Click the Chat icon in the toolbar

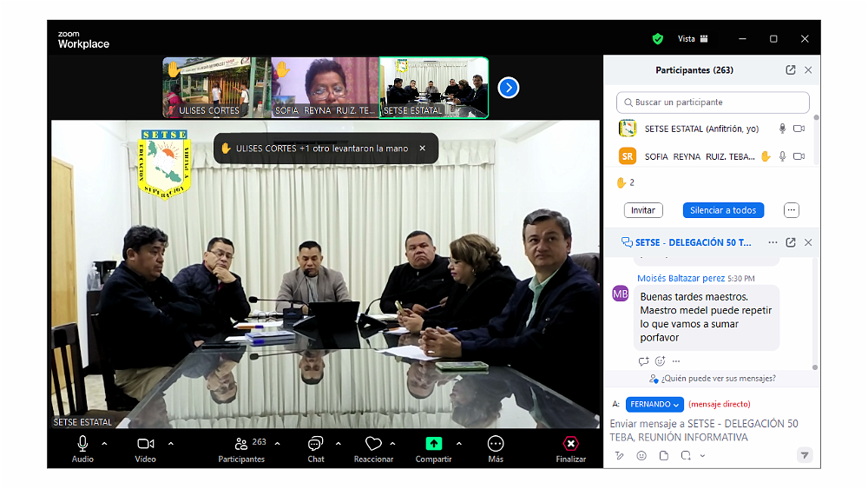pos(316,444)
